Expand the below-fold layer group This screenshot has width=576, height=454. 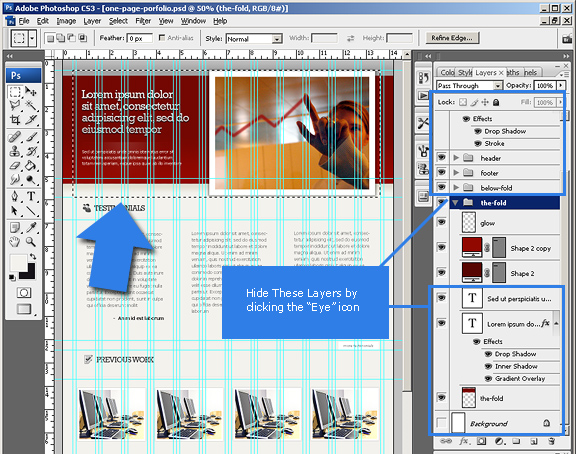[456, 188]
